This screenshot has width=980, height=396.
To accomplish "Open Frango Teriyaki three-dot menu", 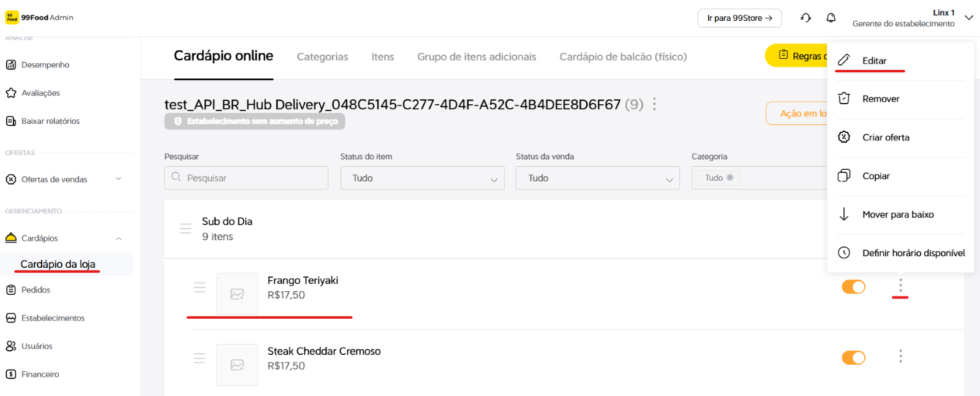I will point(900,285).
